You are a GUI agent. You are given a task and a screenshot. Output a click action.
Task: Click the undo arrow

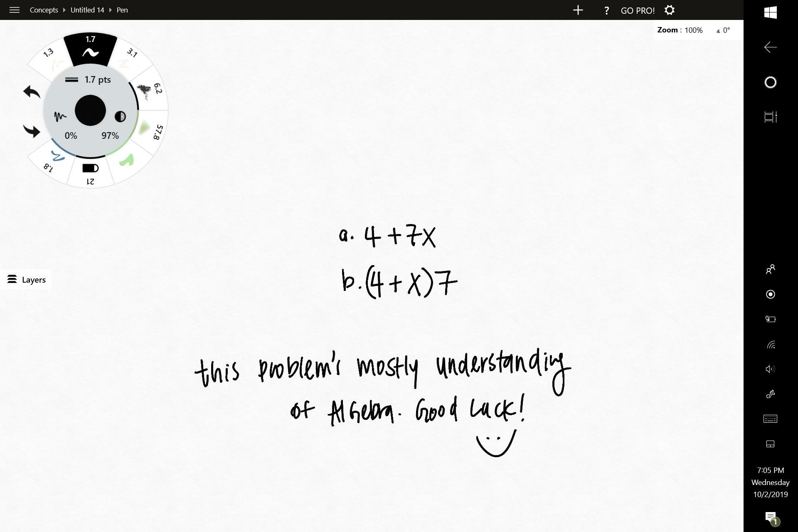[32, 91]
